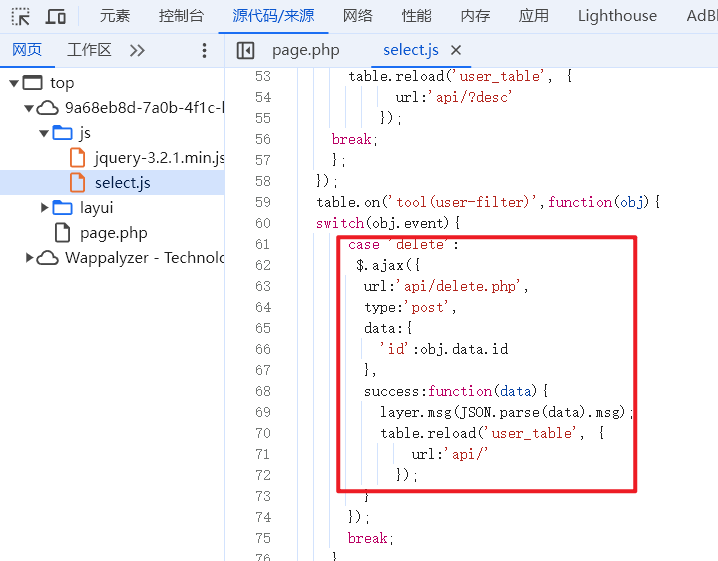Toggle the device toolbar icon
Screen dimensions: 718x561
(56, 16)
